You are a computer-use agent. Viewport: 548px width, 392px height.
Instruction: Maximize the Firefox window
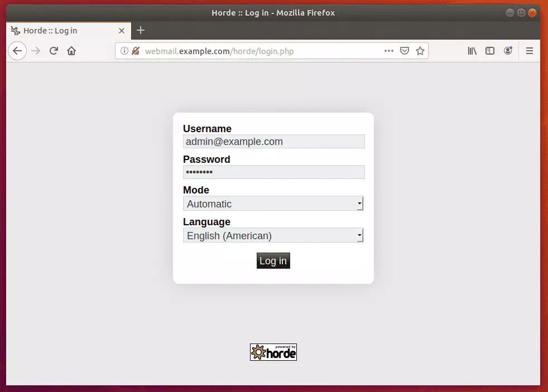point(521,13)
